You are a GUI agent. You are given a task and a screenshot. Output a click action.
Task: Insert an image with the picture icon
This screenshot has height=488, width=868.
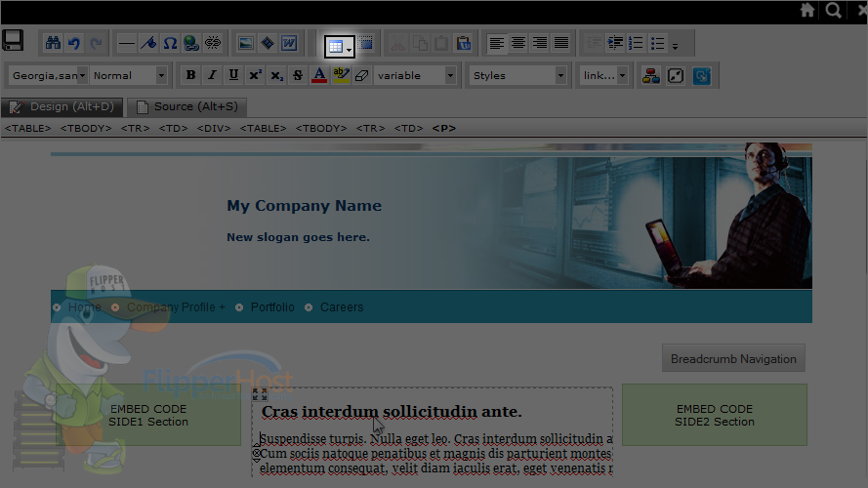pyautogui.click(x=246, y=43)
